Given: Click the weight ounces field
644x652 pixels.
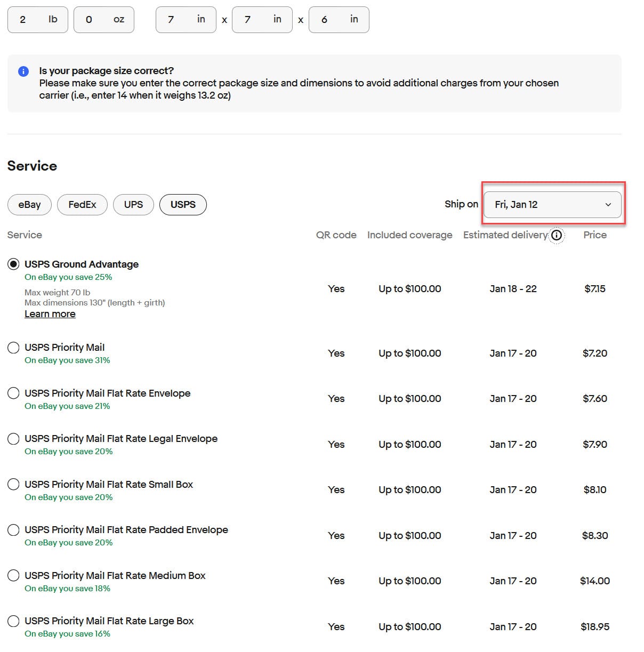Looking at the screenshot, I should coord(104,20).
